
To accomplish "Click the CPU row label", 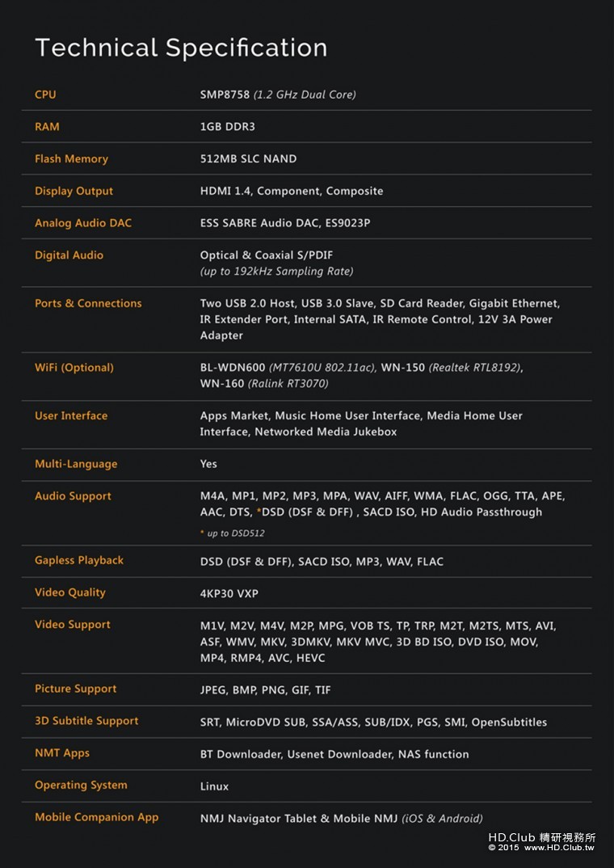I will 45,95.
